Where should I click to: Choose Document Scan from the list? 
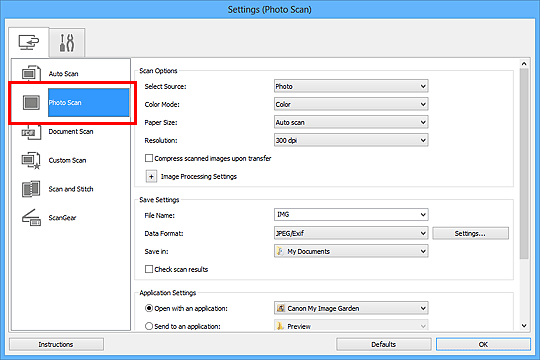coord(71,132)
